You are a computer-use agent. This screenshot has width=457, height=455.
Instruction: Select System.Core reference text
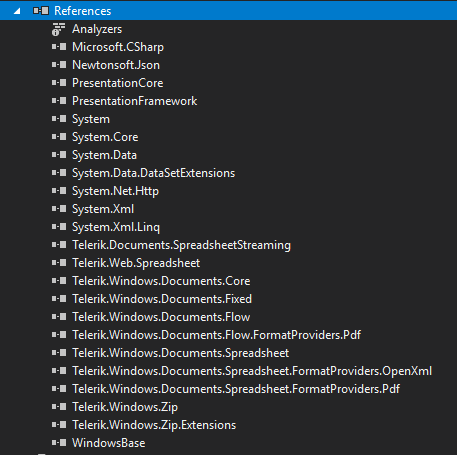click(x=105, y=137)
